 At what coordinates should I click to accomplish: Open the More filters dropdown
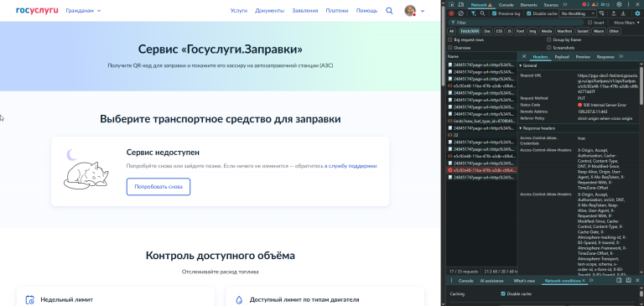tap(626, 23)
